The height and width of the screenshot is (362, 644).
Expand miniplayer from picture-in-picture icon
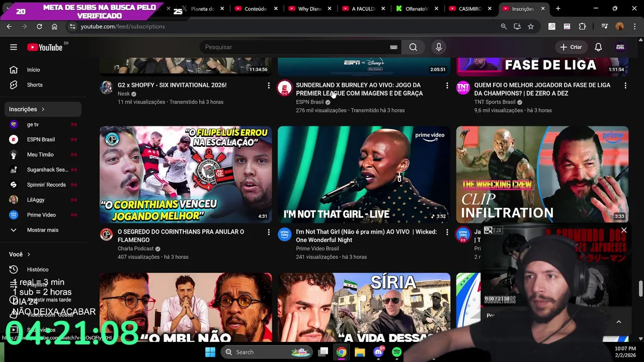pos(488,230)
